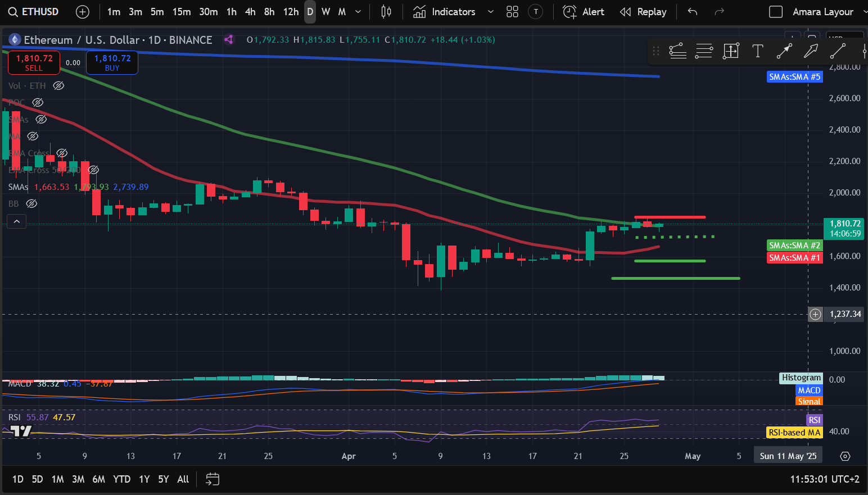Open the candlestick chart type selector
The height and width of the screenshot is (495, 868).
(386, 12)
